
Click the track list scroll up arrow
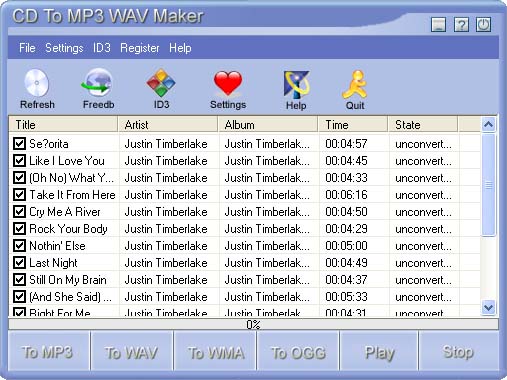(488, 125)
